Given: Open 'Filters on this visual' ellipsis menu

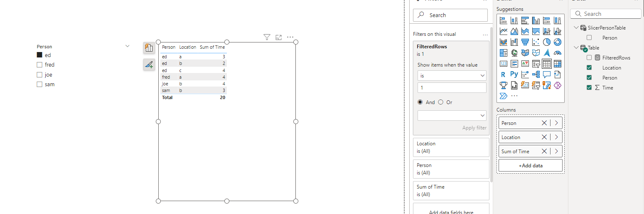Looking at the screenshot, I should pyautogui.click(x=485, y=35).
